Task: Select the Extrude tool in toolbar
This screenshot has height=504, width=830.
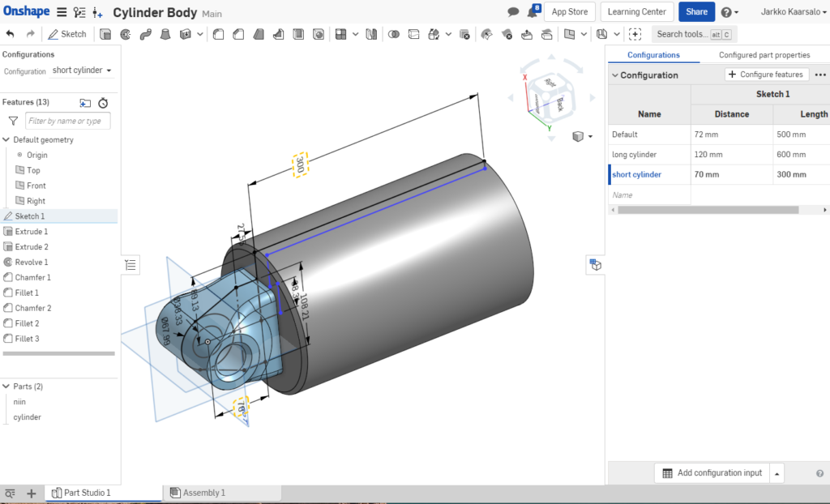Action: [105, 34]
